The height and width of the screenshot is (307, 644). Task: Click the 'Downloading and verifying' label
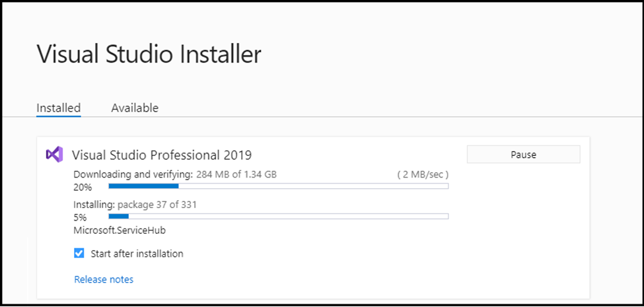pos(133,174)
